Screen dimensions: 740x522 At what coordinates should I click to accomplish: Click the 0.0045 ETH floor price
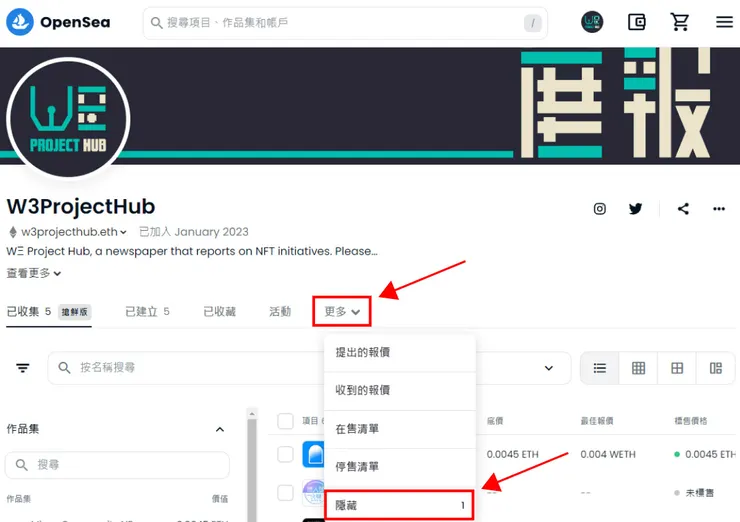click(x=513, y=454)
